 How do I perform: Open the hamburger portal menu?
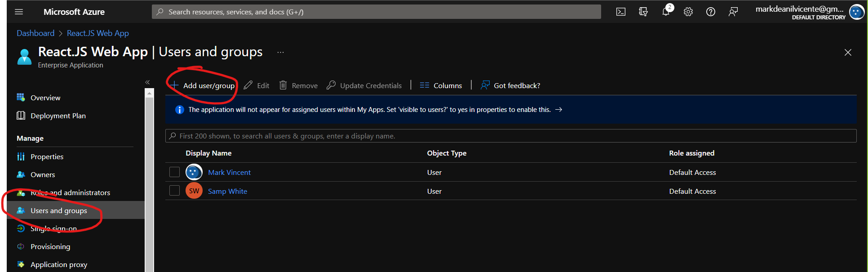pos(19,12)
